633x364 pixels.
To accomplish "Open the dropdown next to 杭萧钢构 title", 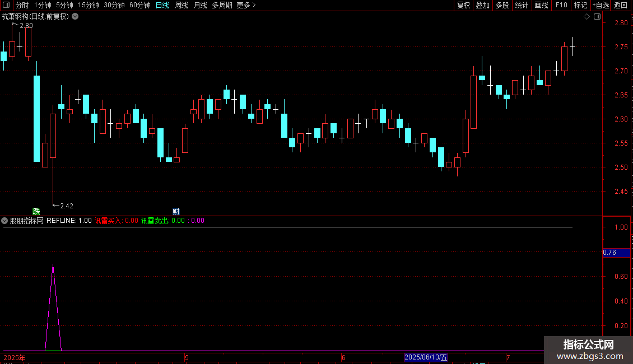I will click(75, 17).
